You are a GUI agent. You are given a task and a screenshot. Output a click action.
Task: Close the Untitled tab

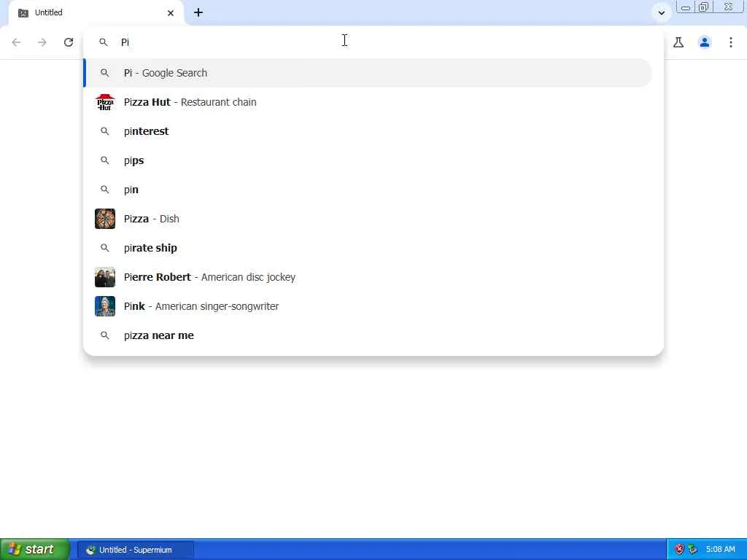pos(171,13)
